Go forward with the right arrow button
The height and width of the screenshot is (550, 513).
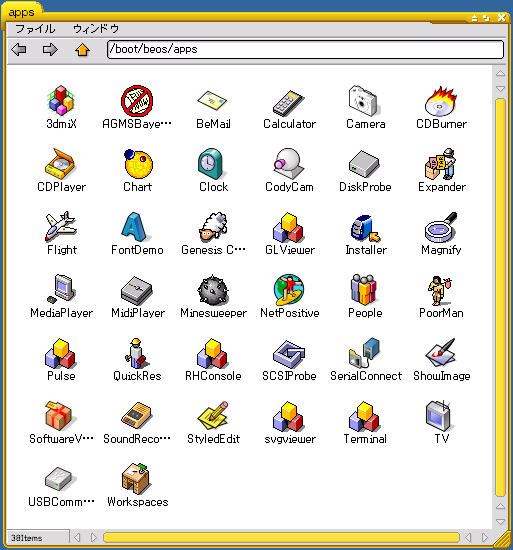point(50,49)
